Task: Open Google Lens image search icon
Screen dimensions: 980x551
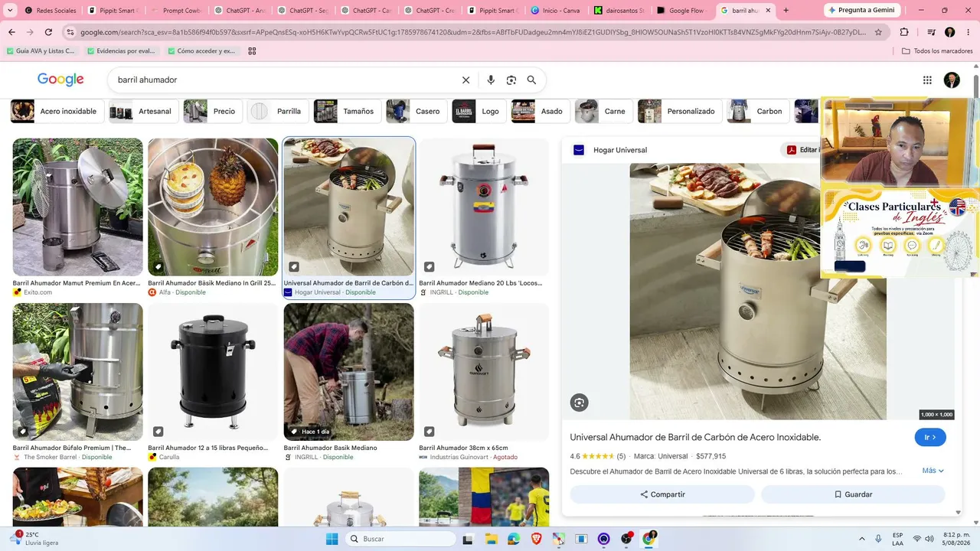Action: (x=511, y=80)
